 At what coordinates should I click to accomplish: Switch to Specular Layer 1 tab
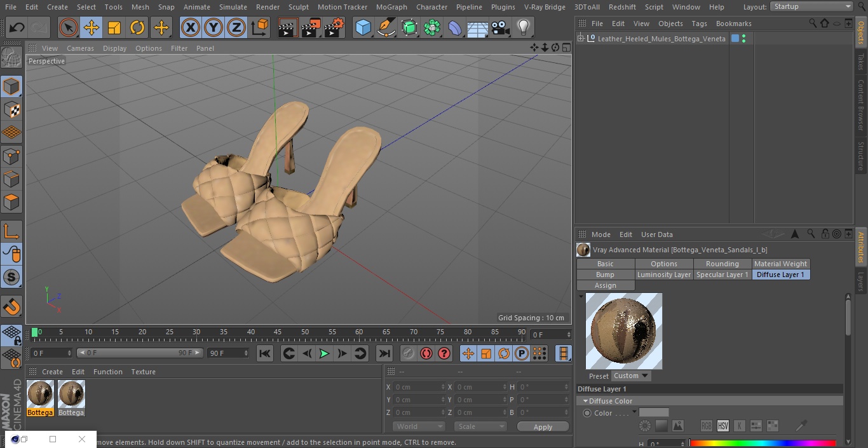(722, 275)
